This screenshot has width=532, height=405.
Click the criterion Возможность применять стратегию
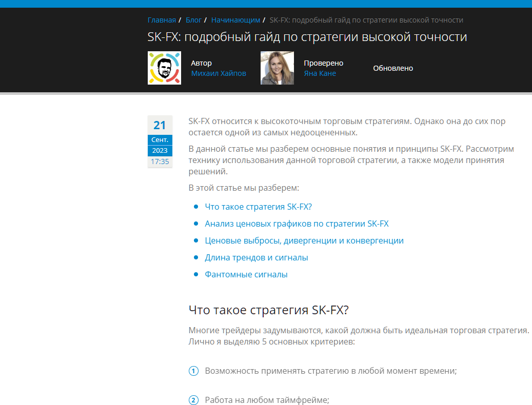[331, 371]
